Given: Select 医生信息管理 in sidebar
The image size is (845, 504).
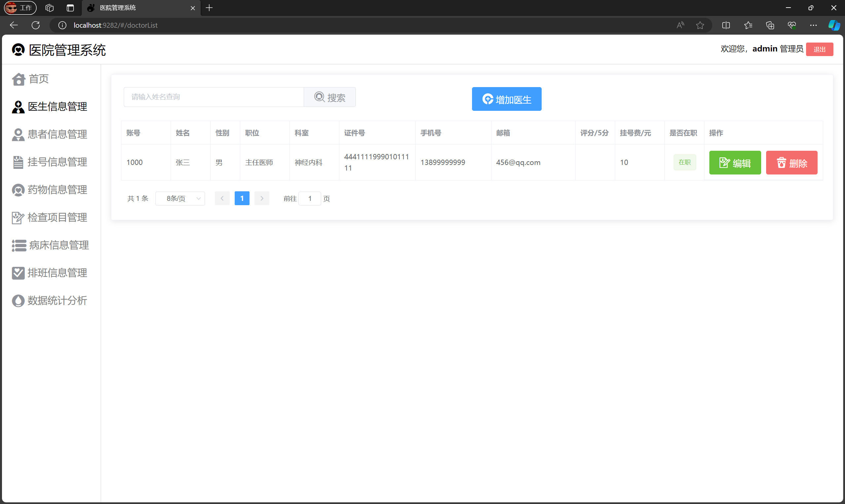Looking at the screenshot, I should point(50,107).
